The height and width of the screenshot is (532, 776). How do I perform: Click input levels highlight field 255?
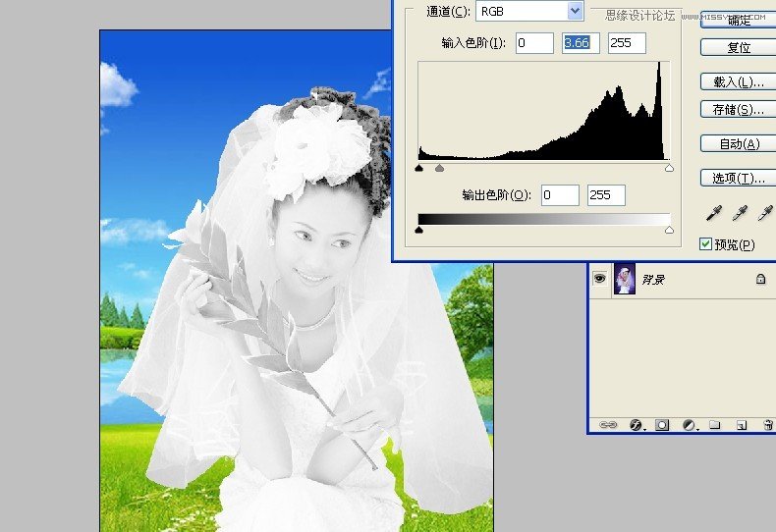click(x=627, y=43)
